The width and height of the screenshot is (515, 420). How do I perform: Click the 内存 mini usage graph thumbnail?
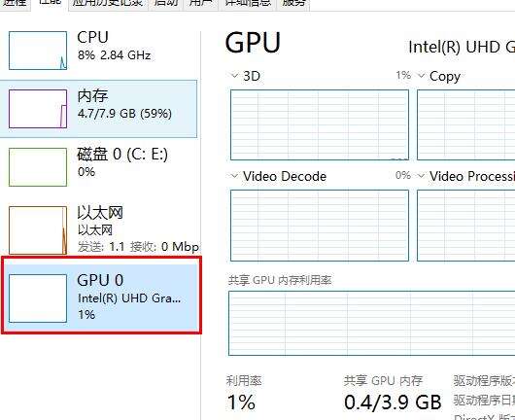[38, 109]
